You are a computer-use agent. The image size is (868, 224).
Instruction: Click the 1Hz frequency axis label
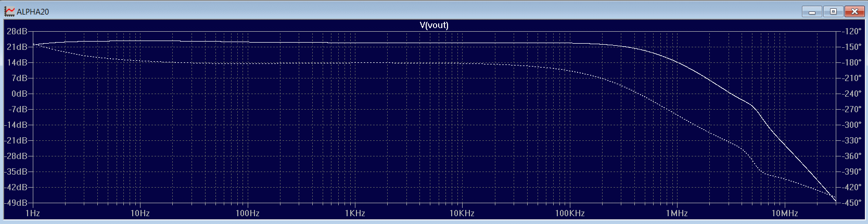[x=33, y=213]
